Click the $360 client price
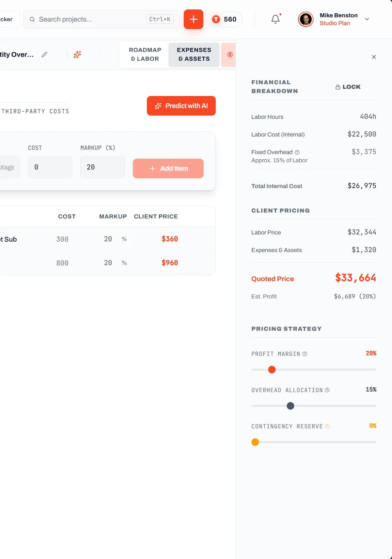This screenshot has height=559, width=392. (170, 239)
